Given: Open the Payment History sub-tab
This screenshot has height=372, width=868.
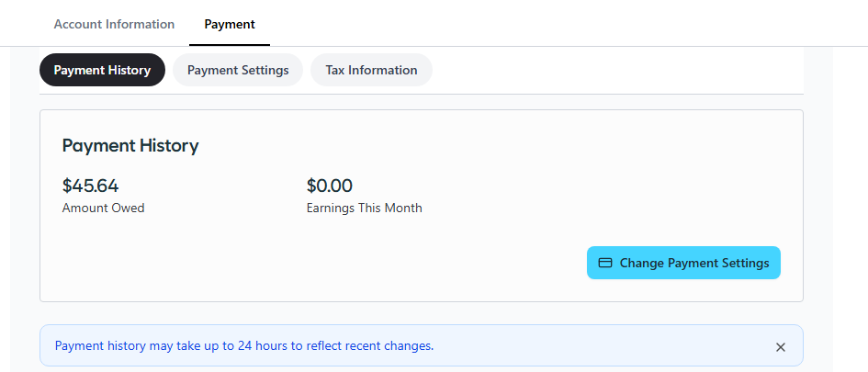Looking at the screenshot, I should pos(102,70).
